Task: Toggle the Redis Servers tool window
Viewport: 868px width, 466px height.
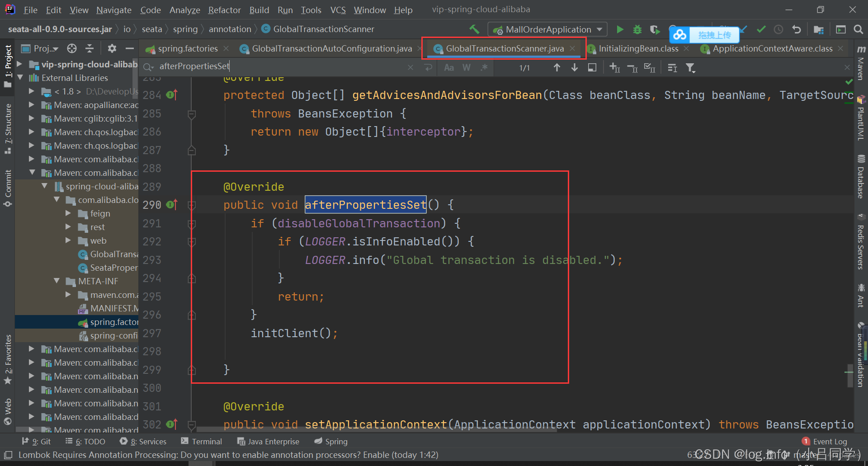Action: point(861,242)
